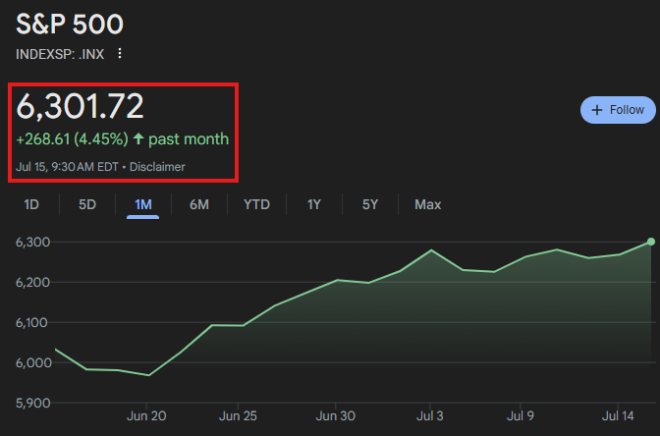
Task: Switch to the 6M time range tab
Action: click(x=199, y=205)
